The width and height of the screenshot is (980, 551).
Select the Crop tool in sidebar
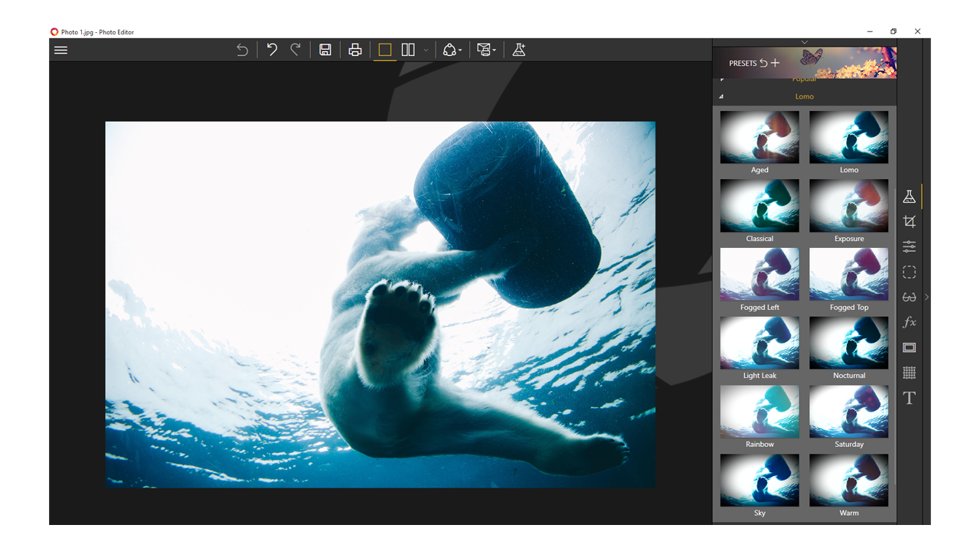click(x=910, y=222)
